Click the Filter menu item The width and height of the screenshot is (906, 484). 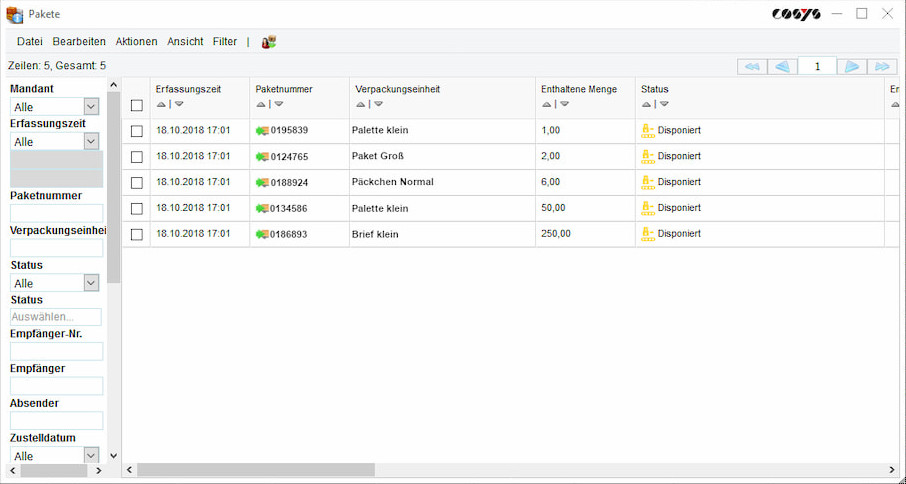(x=225, y=42)
